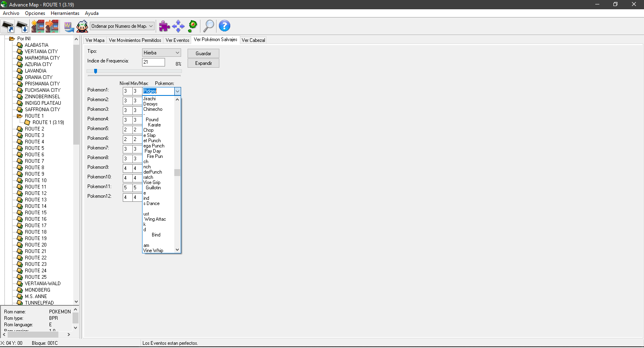Choose Chimecho from the Pokemon list

click(x=153, y=109)
